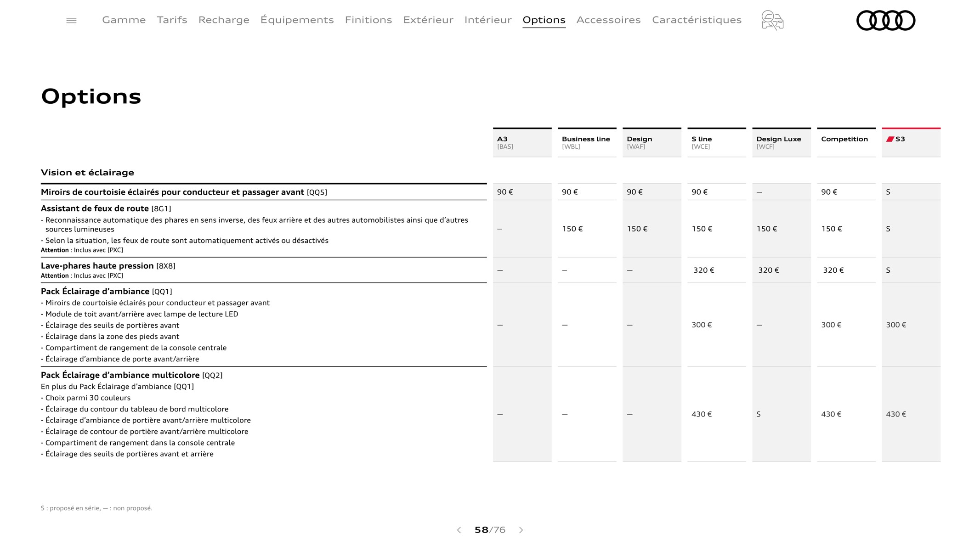Image resolution: width=980 pixels, height=551 pixels.
Task: Click the Audi four-rings logo
Action: click(x=885, y=20)
